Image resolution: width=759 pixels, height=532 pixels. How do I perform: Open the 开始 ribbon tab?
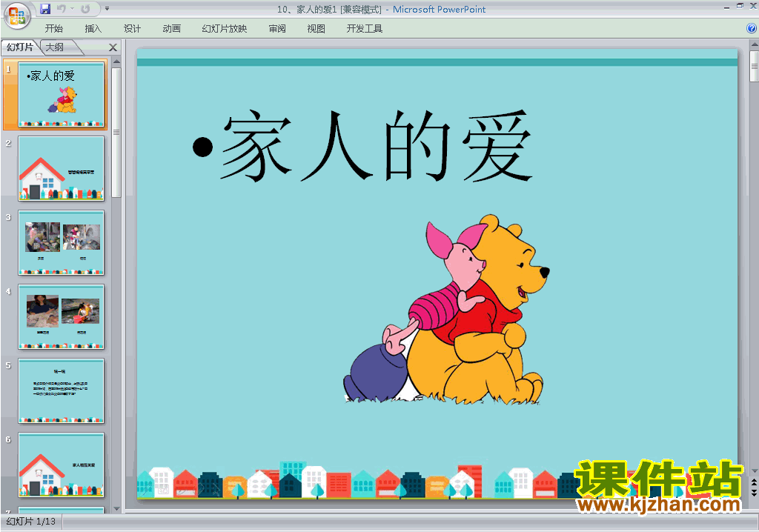tap(53, 29)
